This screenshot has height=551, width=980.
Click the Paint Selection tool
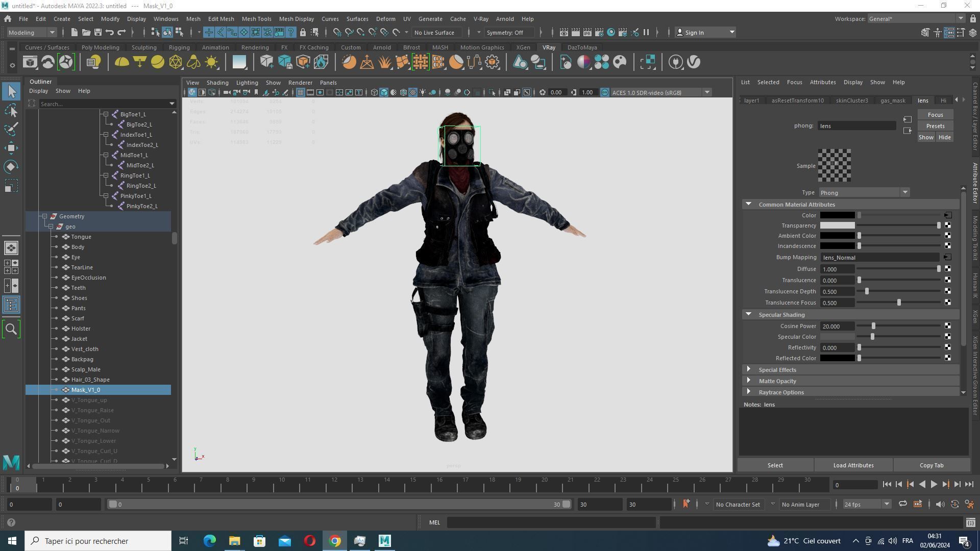tap(11, 130)
